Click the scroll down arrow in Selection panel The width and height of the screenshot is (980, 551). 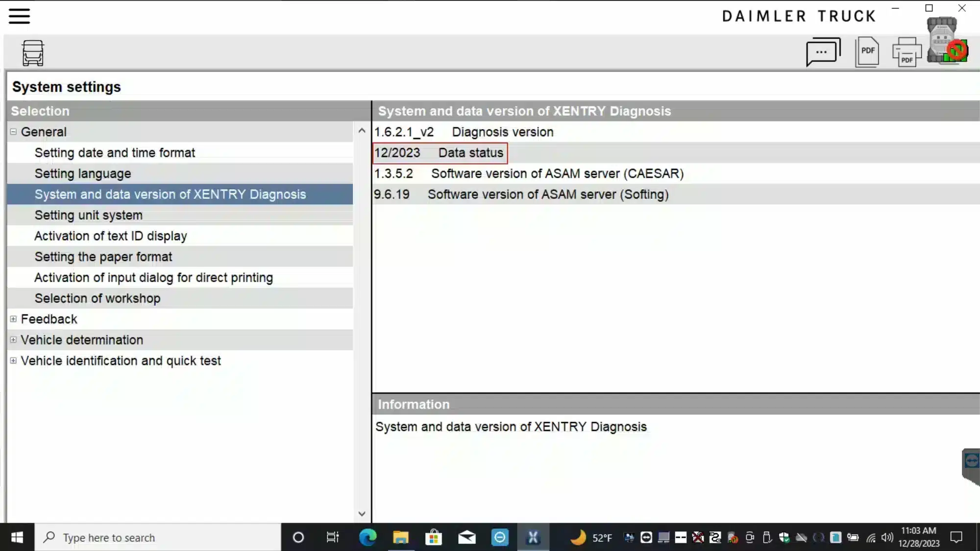coord(362,513)
